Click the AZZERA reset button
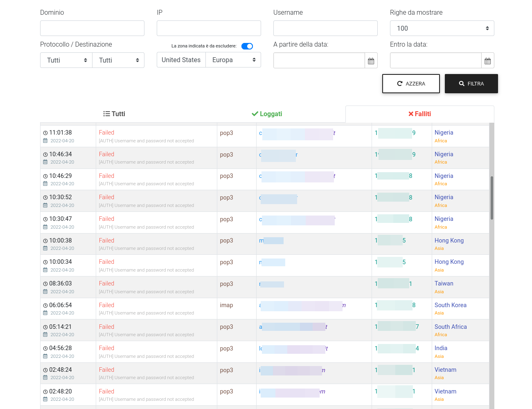Screen dimensions: 532x409 click(411, 83)
